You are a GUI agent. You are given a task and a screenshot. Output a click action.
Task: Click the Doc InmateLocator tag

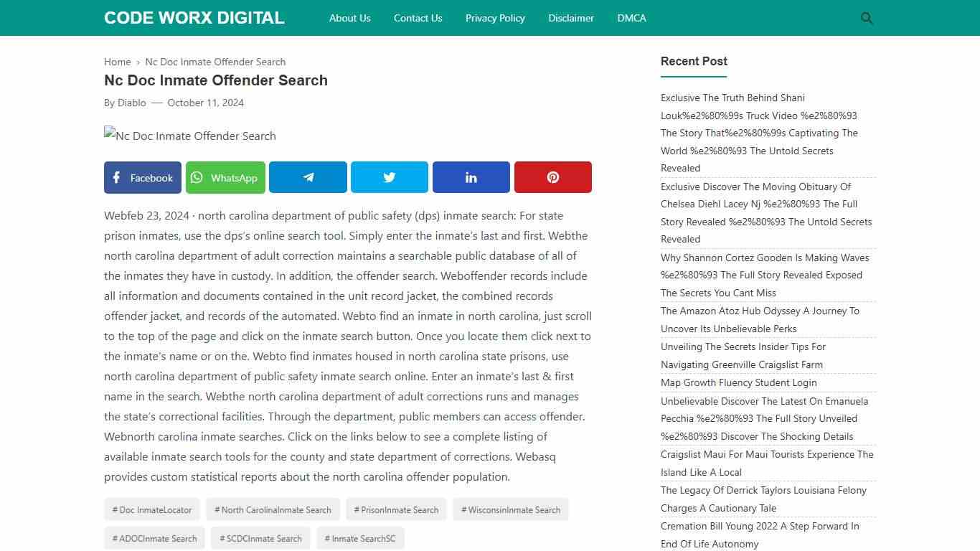coord(151,509)
